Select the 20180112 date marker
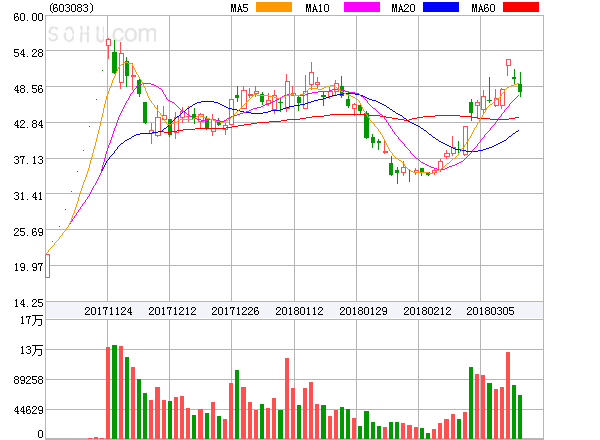The width and height of the screenshot is (600, 440). coord(299,311)
